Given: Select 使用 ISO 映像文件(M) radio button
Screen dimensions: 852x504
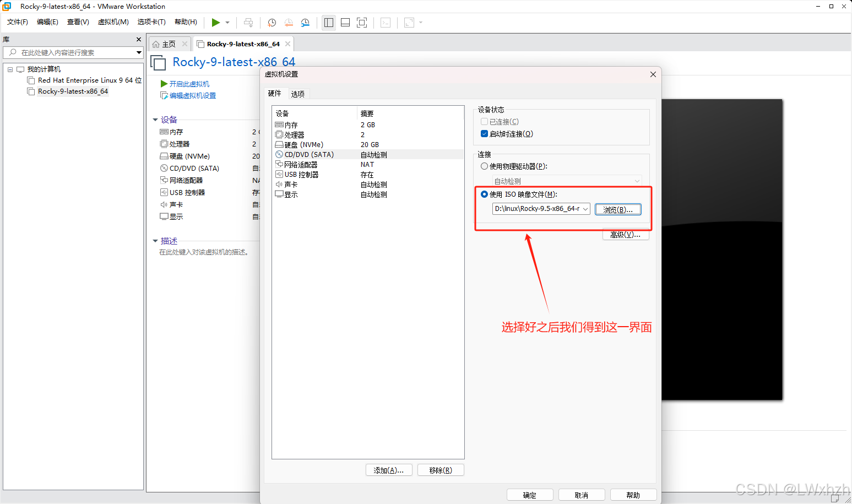Looking at the screenshot, I should coord(485,194).
